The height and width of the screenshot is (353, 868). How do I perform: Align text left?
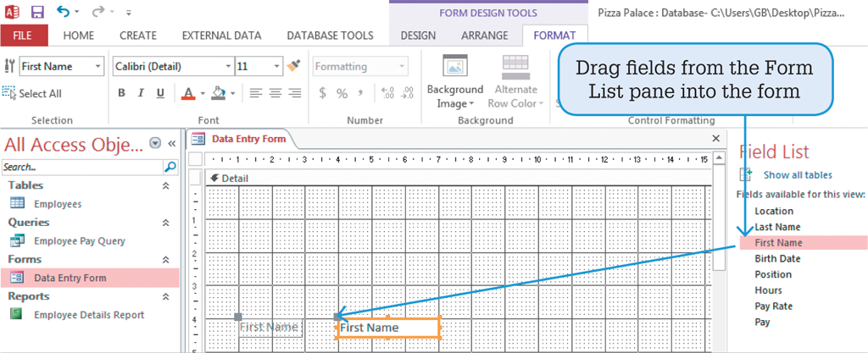[255, 93]
